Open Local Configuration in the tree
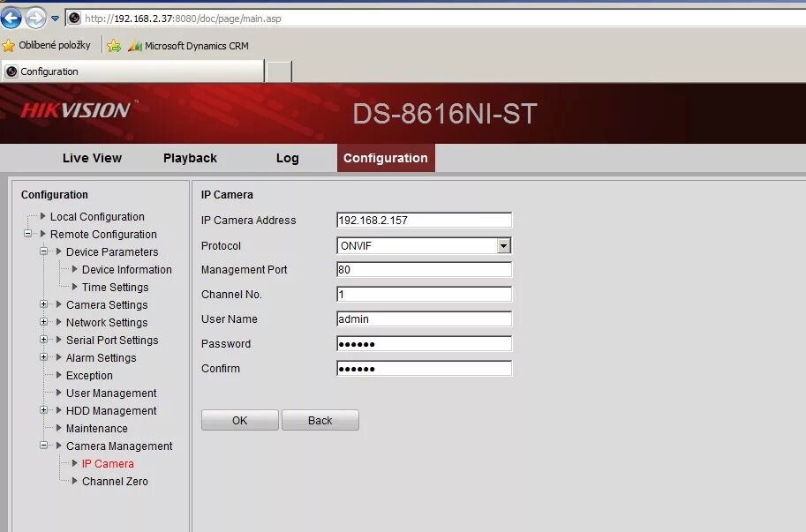The width and height of the screenshot is (806, 532). pos(97,217)
